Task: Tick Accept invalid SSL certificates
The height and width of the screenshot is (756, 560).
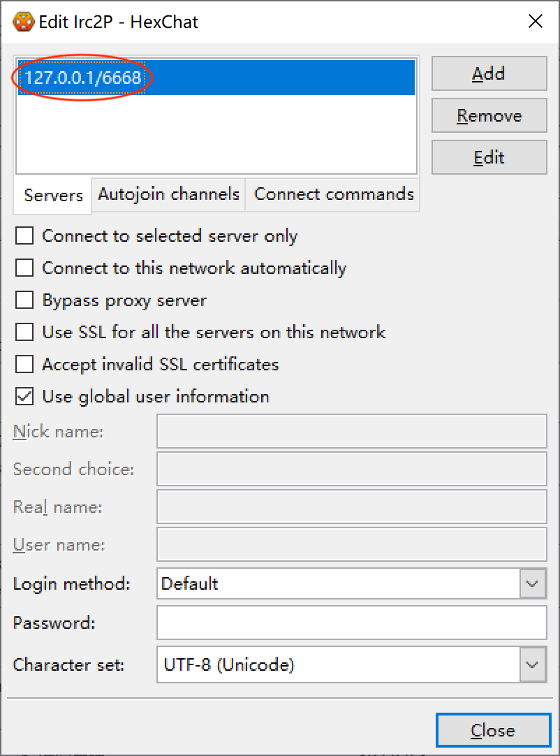Action: tap(25, 365)
